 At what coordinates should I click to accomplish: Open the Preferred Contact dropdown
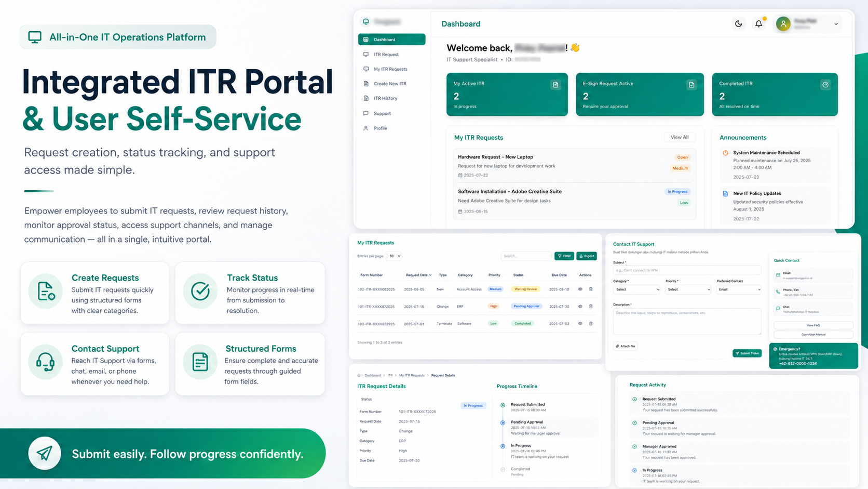coord(739,289)
